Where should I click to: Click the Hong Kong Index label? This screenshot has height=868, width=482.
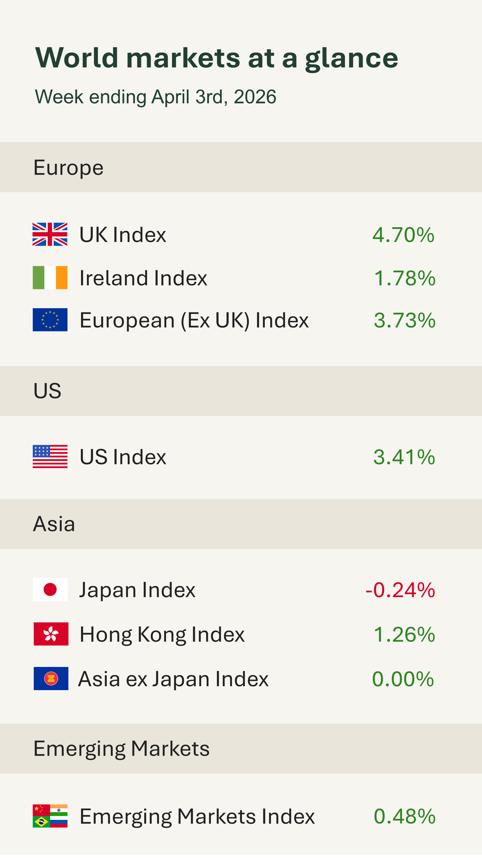[x=162, y=634]
